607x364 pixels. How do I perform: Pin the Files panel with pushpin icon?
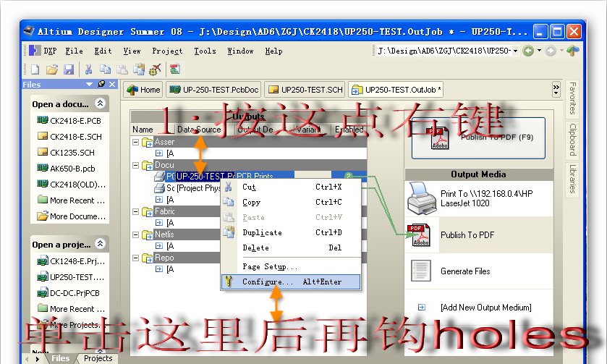101,84
